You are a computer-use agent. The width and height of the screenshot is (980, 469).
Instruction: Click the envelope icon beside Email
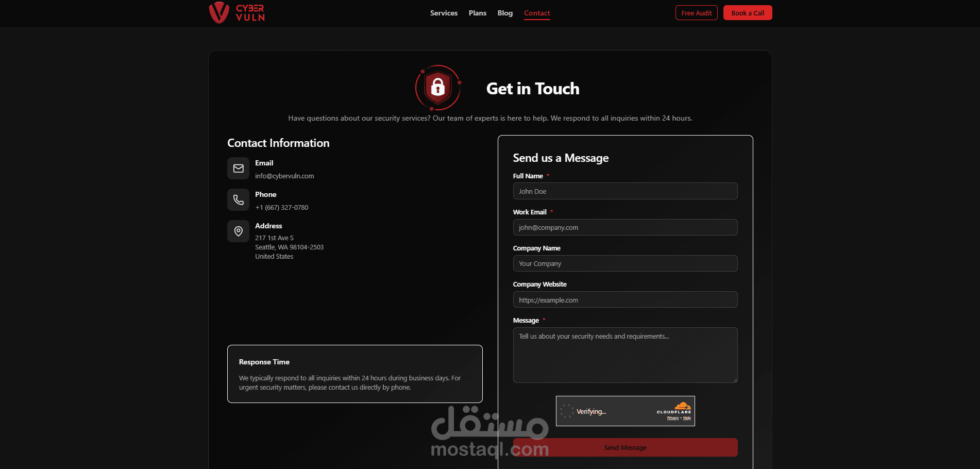(239, 169)
